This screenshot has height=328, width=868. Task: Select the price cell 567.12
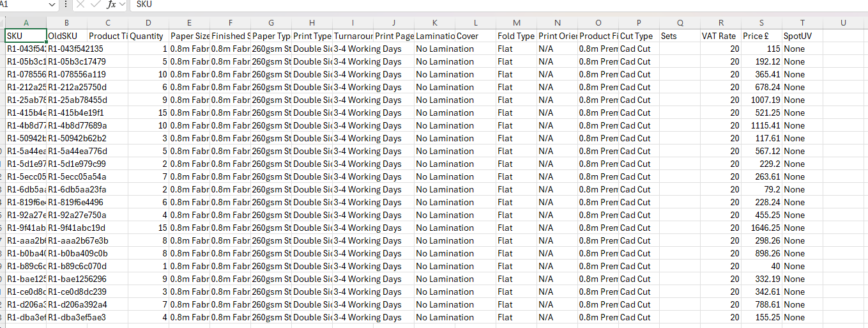coord(761,151)
